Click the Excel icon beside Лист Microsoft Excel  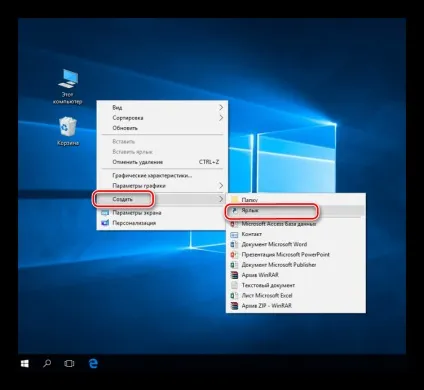tap(235, 296)
